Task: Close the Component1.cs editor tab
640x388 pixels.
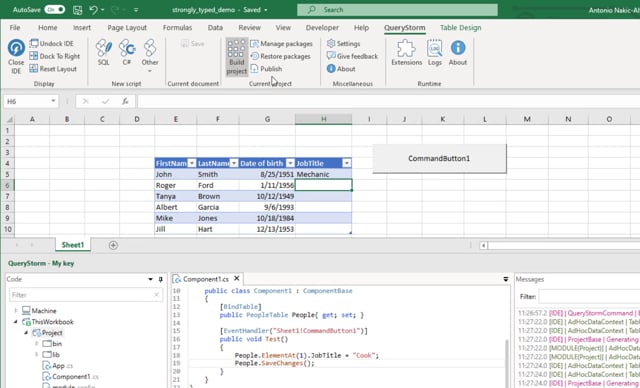Action: (x=237, y=279)
